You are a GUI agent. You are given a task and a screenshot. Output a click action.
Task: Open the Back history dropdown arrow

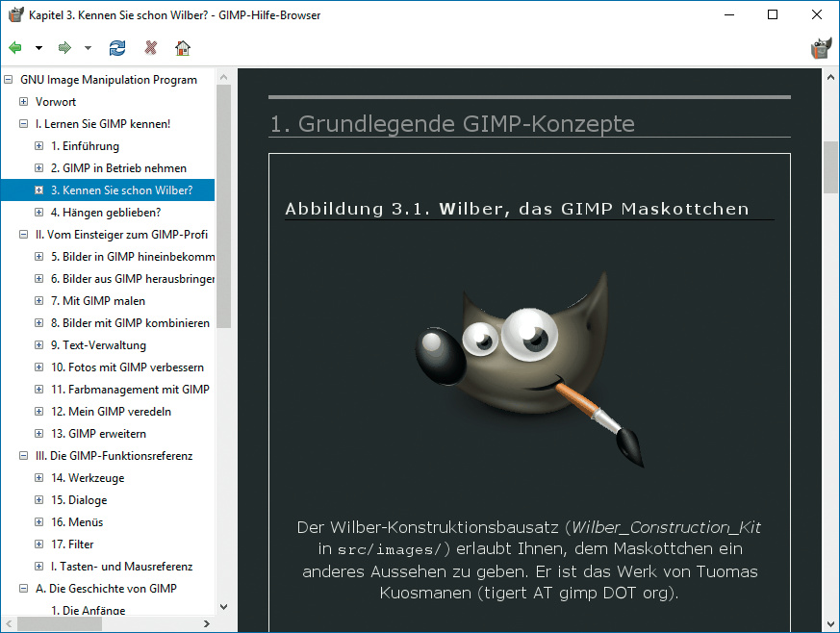coord(38,48)
